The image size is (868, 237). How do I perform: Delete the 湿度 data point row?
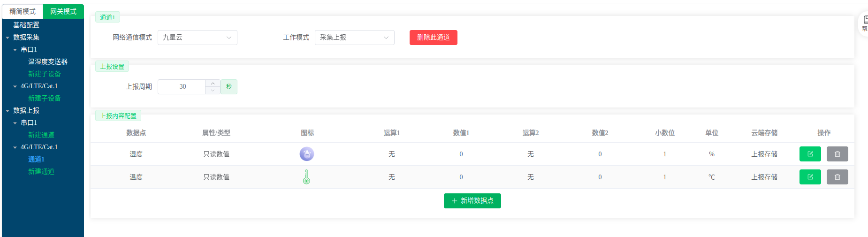[x=837, y=154]
